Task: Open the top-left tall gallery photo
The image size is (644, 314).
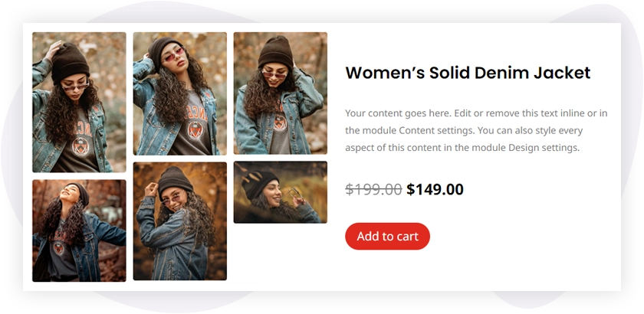Action: [79, 102]
